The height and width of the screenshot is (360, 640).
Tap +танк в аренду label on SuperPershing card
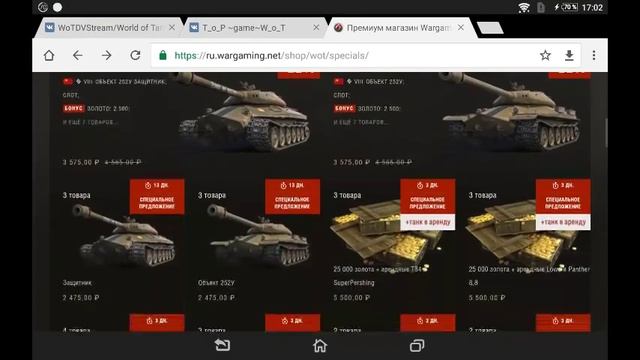[x=428, y=222]
